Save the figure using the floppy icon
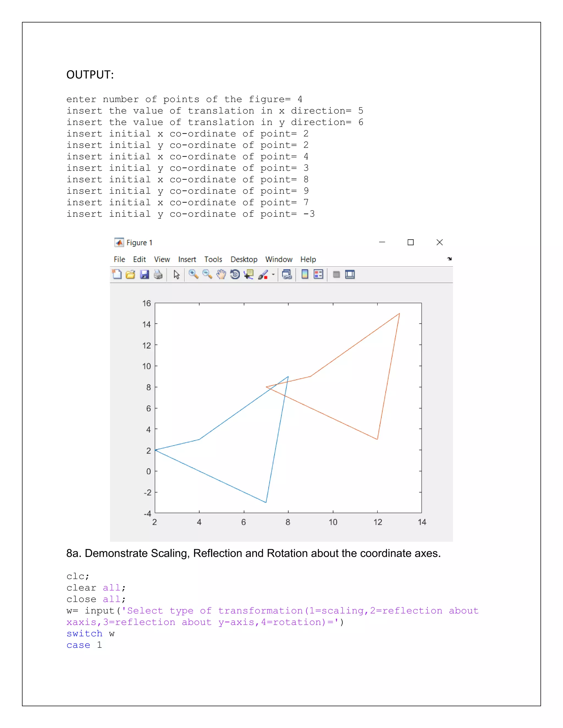This screenshot has width=563, height=728. coord(144,274)
